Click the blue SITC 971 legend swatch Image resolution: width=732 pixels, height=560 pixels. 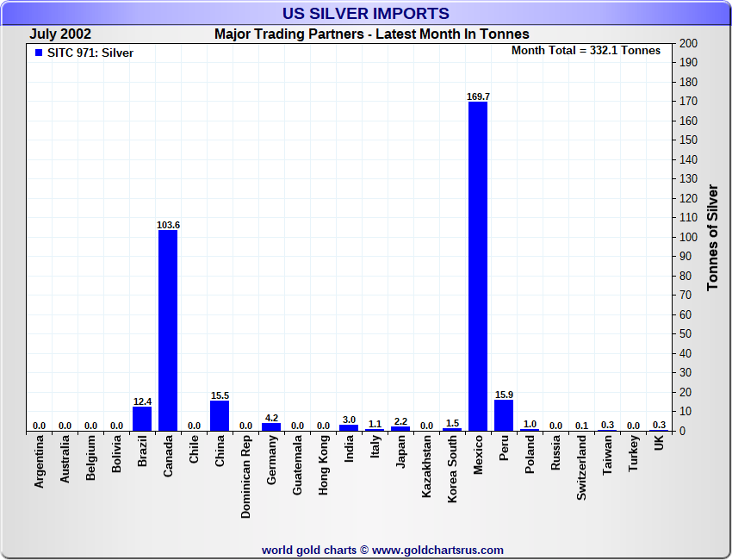click(38, 53)
